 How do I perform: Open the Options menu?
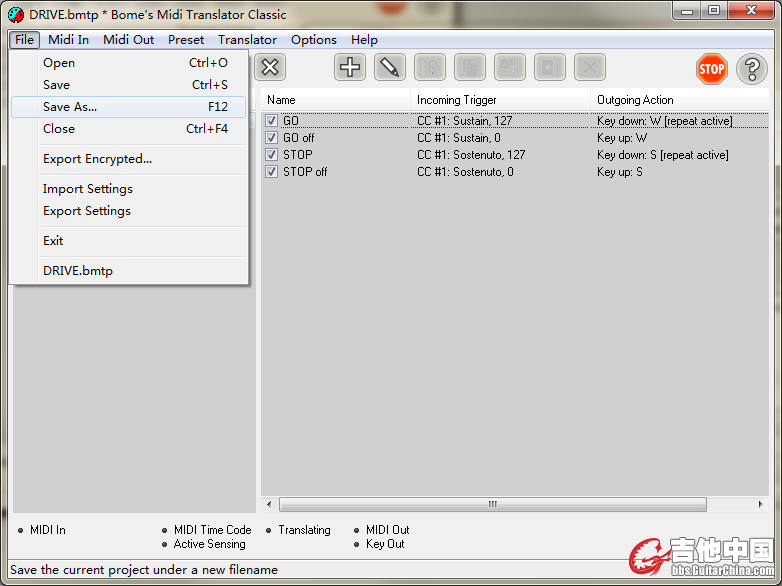point(313,40)
